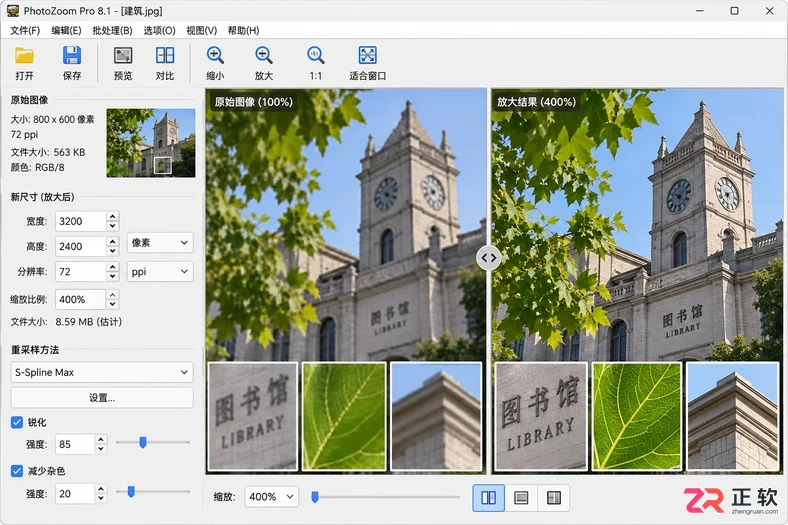Image resolution: width=788 pixels, height=525 pixels.
Task: Toggle the 锐化 sharpening checkbox
Action: tap(17, 422)
